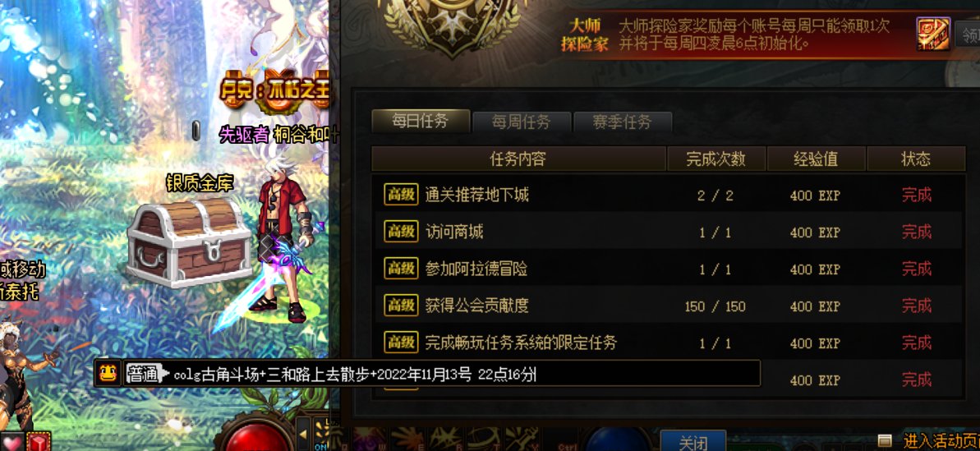Open the silver vault chest (银质金库)
980x451 pixels.
point(189,241)
